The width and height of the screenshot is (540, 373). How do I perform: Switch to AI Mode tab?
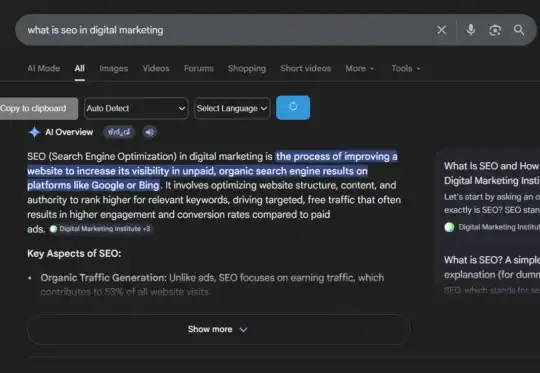(44, 69)
